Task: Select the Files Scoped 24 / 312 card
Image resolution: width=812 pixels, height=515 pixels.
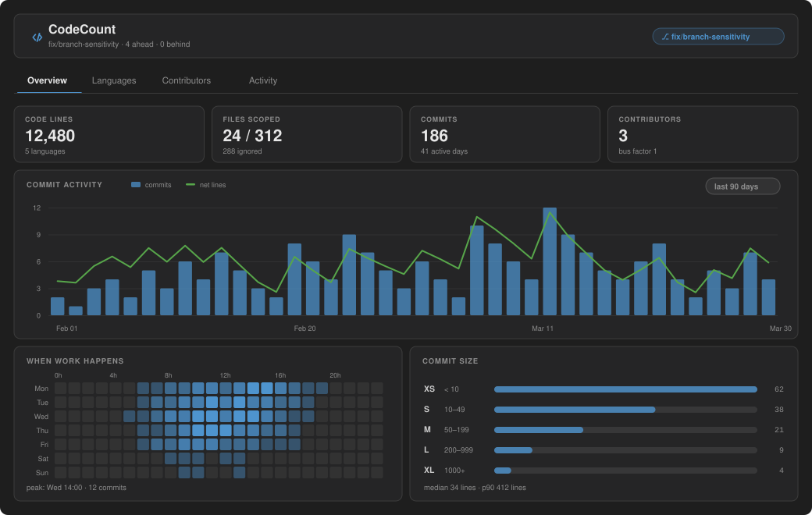Action: coord(307,134)
